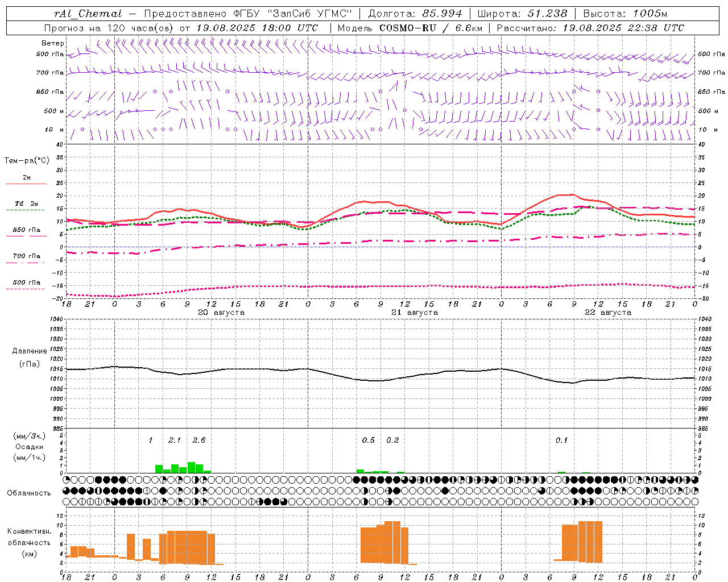
Task: Click the '0.1' precipitation total value
Action: point(562,440)
